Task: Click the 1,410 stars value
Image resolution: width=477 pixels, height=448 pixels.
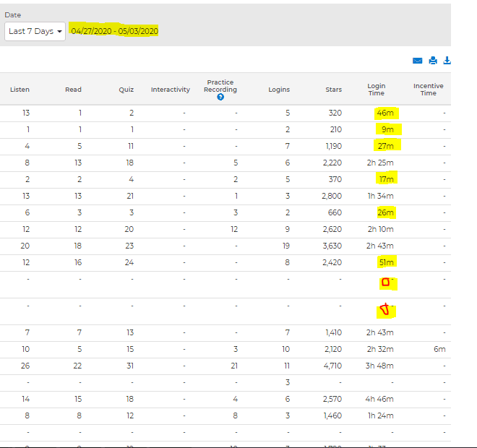Action: coord(334,332)
